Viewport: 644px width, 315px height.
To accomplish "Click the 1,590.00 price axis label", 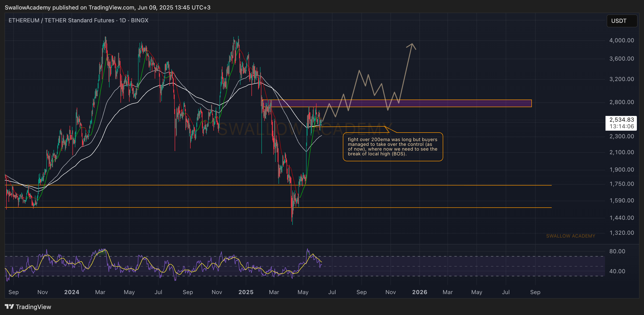I will [621, 200].
